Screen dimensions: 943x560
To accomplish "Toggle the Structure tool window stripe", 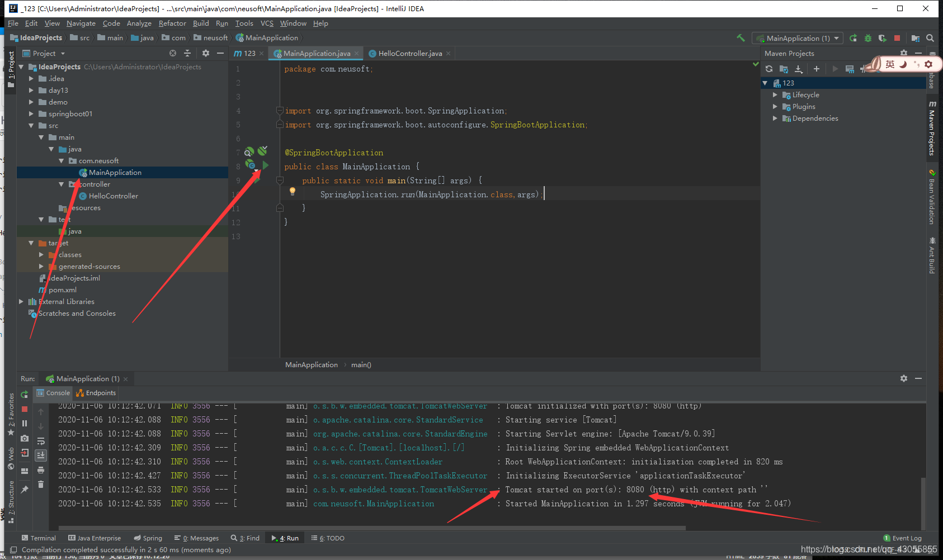I will click(11, 501).
